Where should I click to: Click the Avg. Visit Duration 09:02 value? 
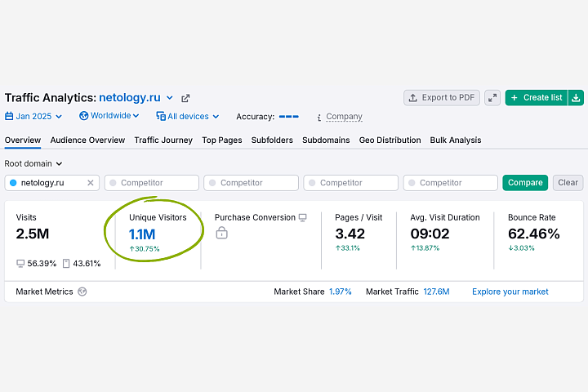430,234
